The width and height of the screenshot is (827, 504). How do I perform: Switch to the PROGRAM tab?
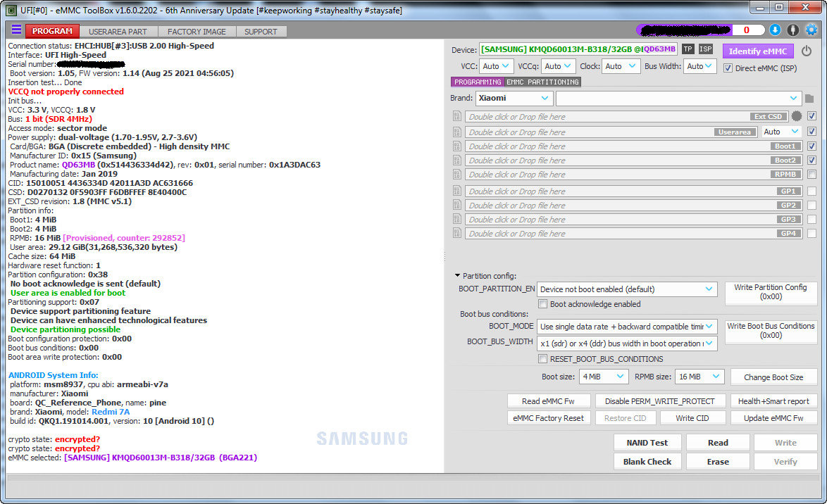pos(52,31)
